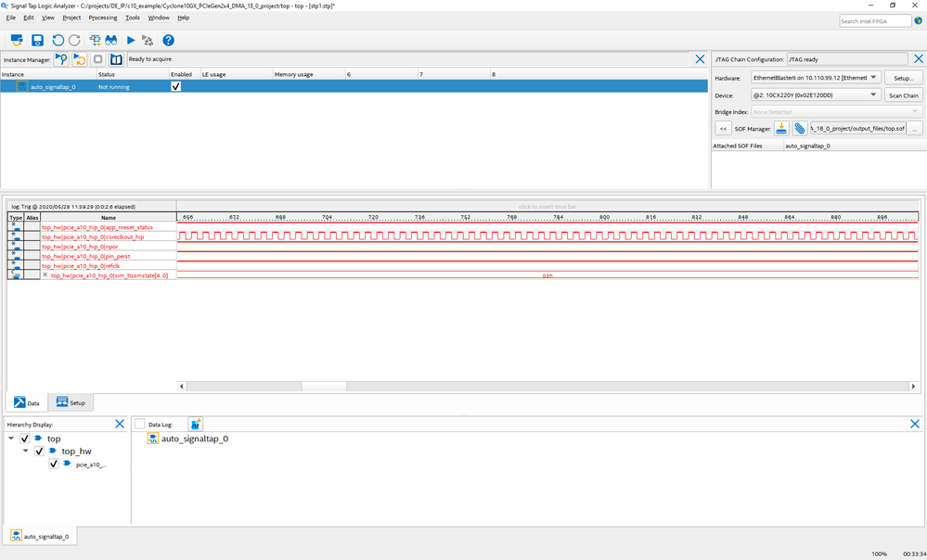Stop analysis in the Instance Manager

point(98,59)
